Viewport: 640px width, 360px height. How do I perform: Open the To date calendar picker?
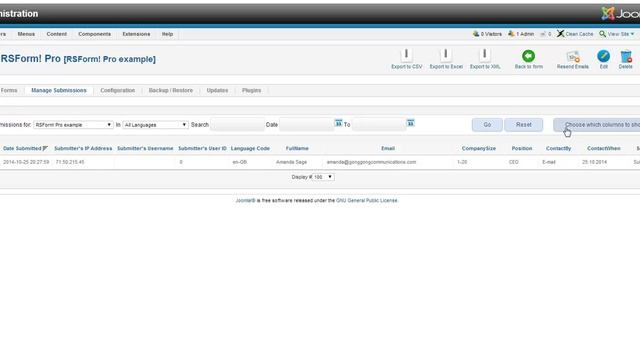(411, 123)
